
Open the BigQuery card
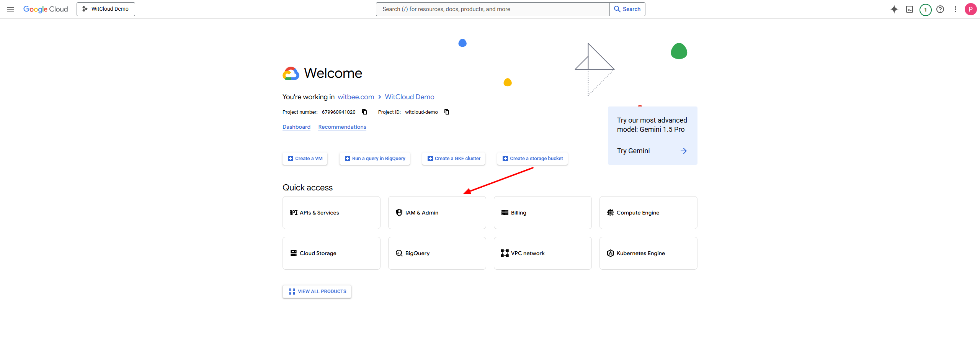[x=437, y=253]
